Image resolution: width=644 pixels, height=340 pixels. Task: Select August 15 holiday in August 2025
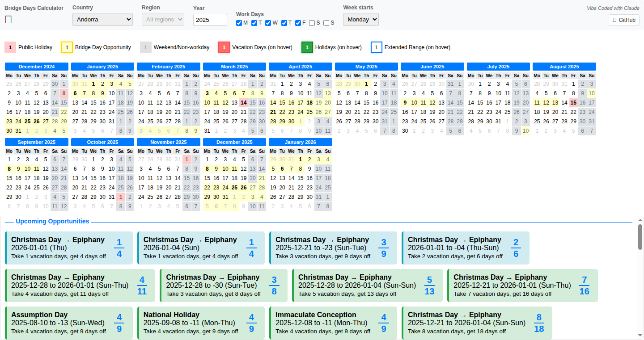(573, 102)
